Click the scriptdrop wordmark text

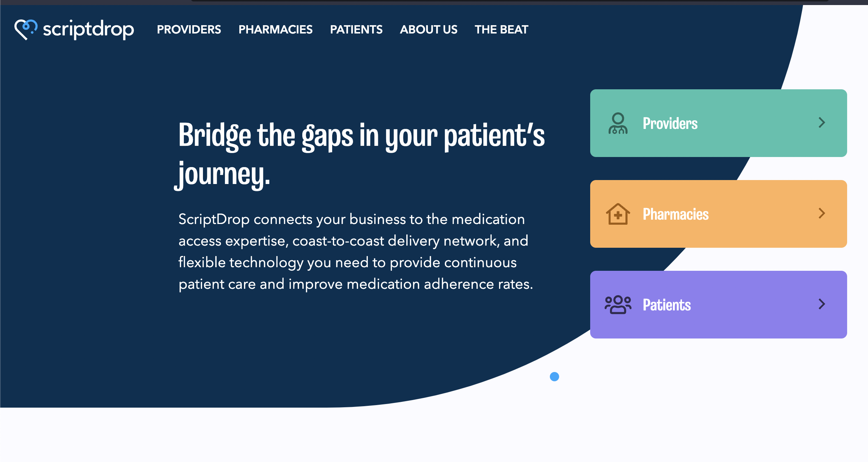pyautogui.click(x=88, y=29)
